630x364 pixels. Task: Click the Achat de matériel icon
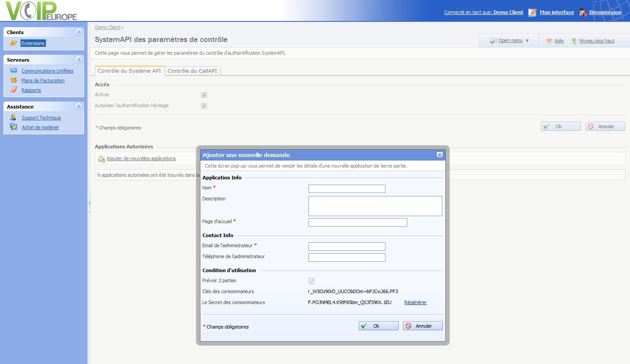(14, 127)
